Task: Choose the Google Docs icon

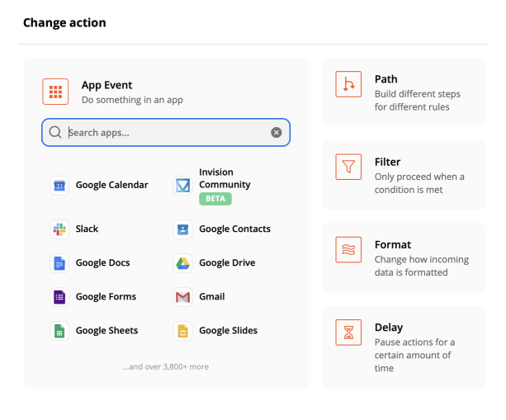Action: click(x=59, y=263)
